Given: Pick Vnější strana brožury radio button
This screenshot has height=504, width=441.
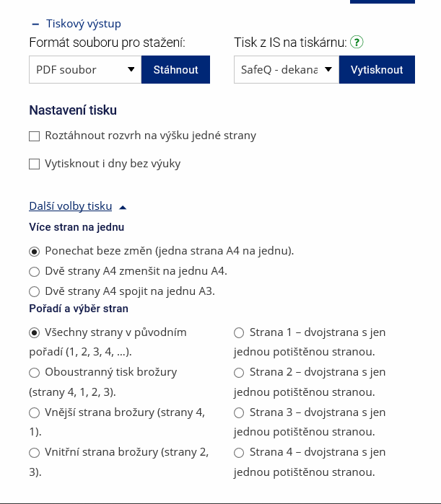Looking at the screenshot, I should pos(34,413).
